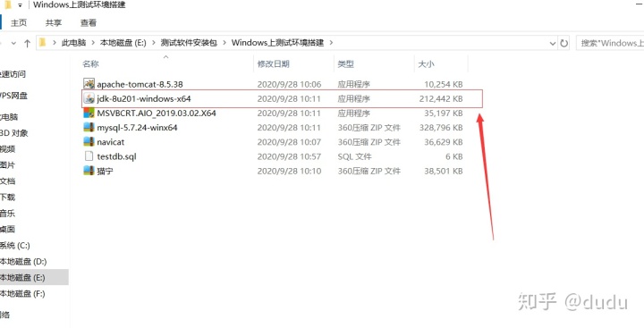644x328 pixels.
Task: Select 快速访问 in the navigation pane
Action: coord(13,74)
